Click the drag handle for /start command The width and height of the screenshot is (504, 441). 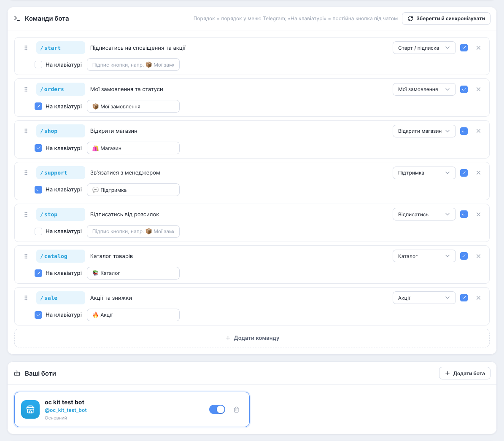click(26, 48)
